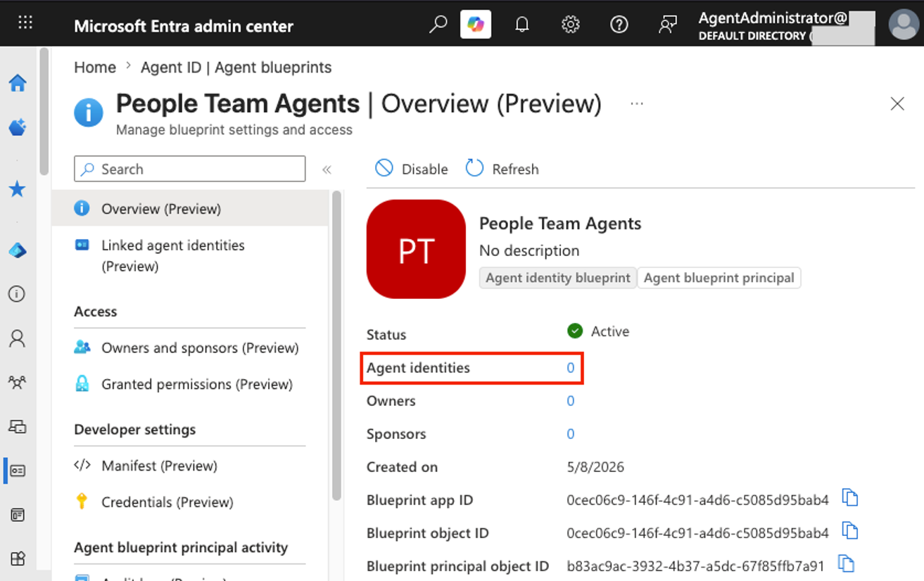The width and height of the screenshot is (924, 581).
Task: Open notifications bell
Action: [x=521, y=25]
